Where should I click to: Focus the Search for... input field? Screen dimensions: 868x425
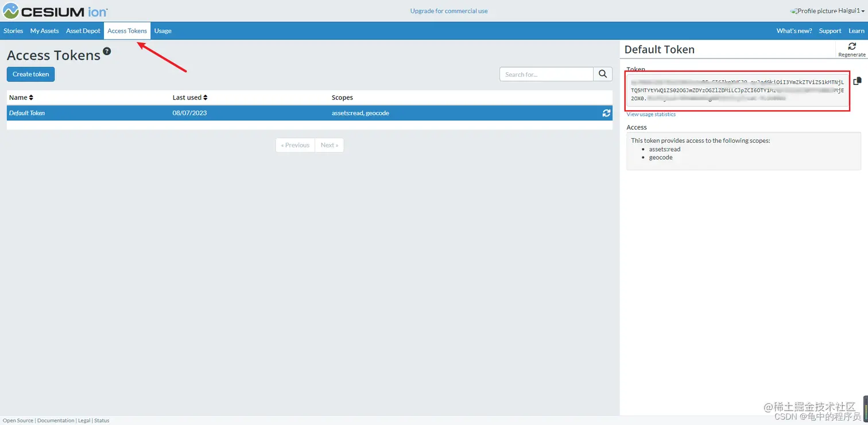click(x=547, y=74)
